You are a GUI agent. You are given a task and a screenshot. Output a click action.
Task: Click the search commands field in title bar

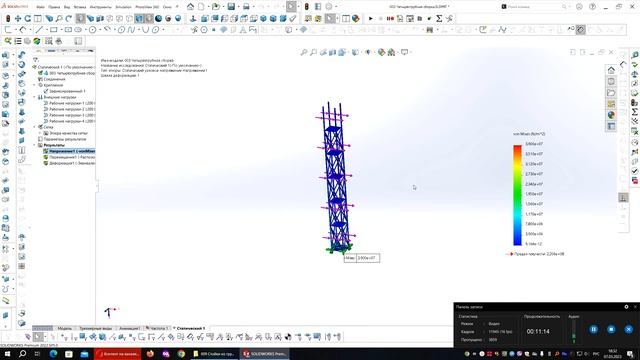pos(533,7)
